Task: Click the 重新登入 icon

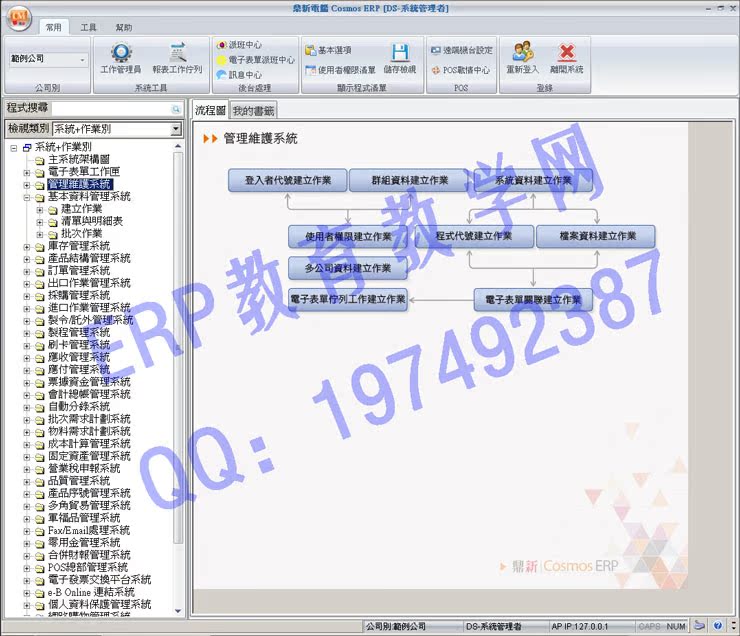Action: (522, 52)
